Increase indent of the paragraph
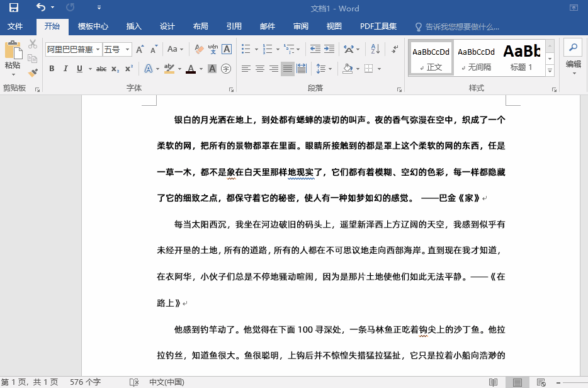 pos(329,49)
